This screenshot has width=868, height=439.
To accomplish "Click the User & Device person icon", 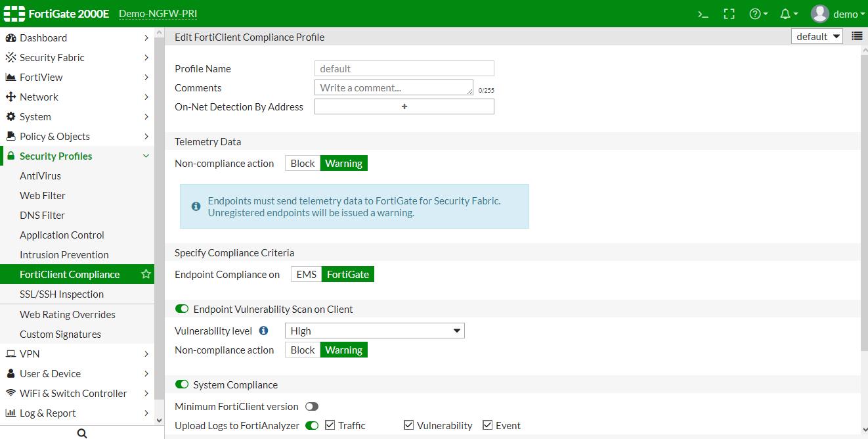I will tap(11, 374).
